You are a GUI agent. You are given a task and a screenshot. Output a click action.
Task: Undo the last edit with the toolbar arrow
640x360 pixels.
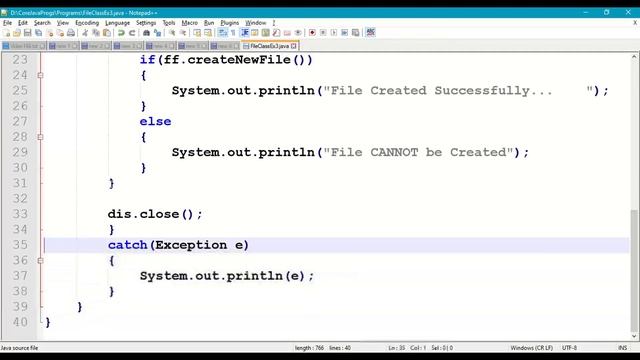(x=121, y=33)
